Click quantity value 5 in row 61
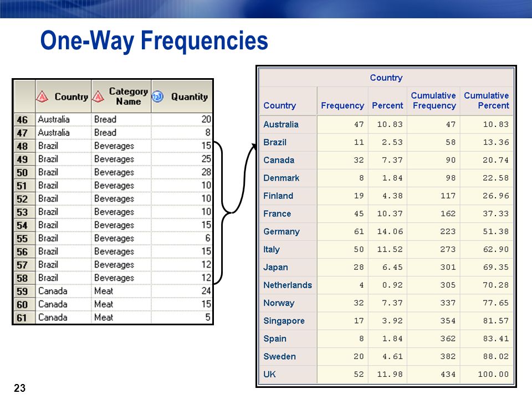Screen dimensions: 532x399 208,318
